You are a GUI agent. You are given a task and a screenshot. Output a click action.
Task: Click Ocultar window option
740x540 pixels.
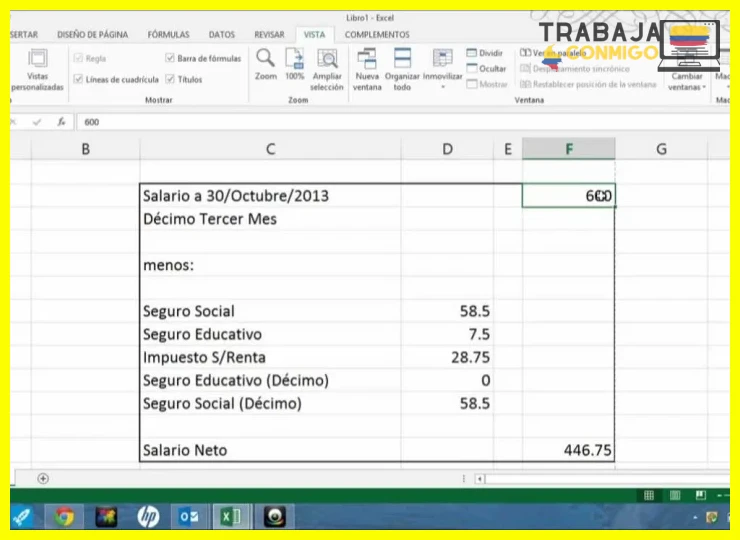tap(486, 68)
